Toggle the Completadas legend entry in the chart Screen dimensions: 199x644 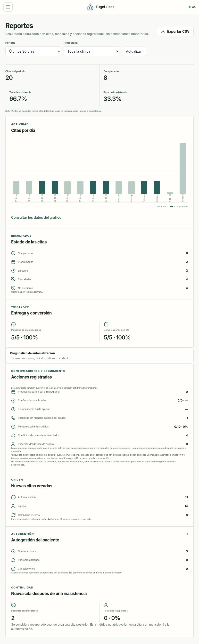pyautogui.click(x=179, y=207)
